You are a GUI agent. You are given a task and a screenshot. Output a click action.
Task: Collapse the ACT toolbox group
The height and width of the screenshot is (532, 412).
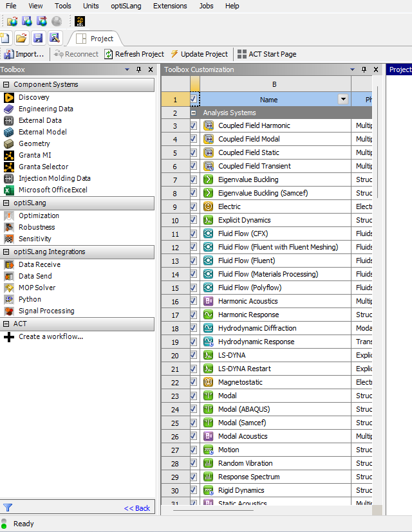[x=6, y=324]
